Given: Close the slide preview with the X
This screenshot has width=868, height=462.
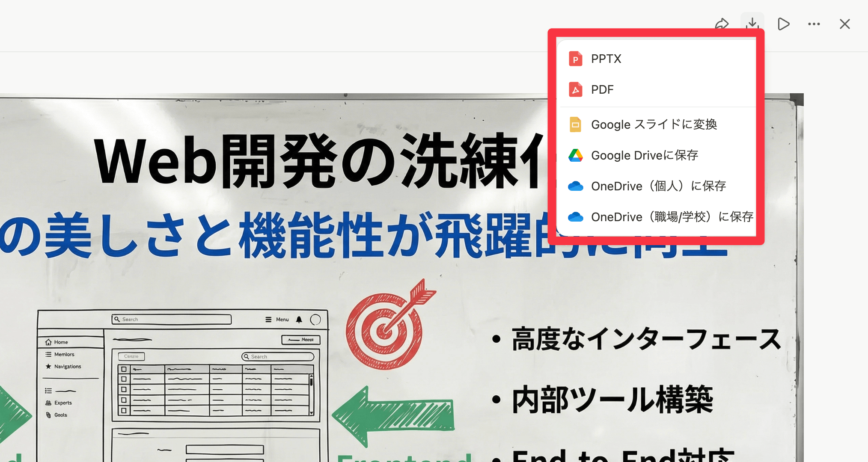Looking at the screenshot, I should [844, 24].
